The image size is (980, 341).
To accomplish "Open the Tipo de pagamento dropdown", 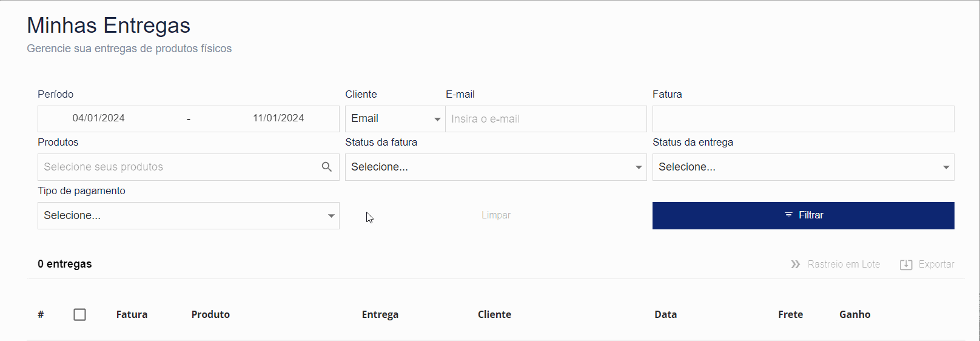I will [x=189, y=215].
